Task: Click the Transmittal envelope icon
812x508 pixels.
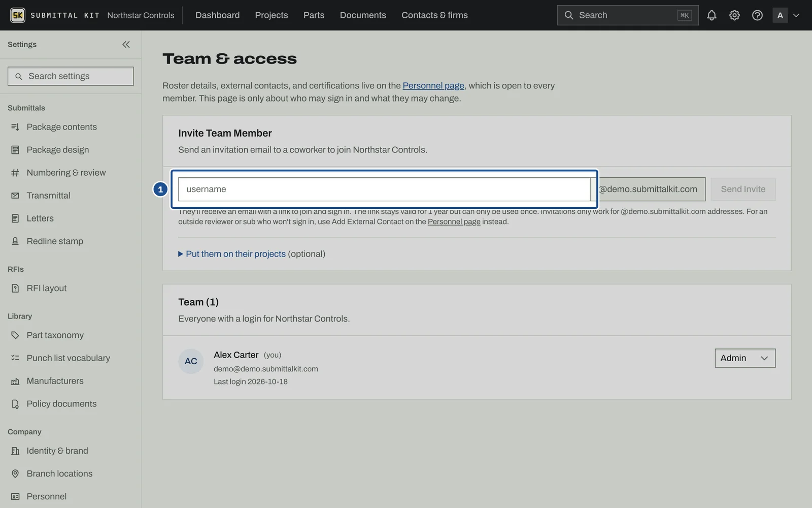Action: pyautogui.click(x=15, y=196)
